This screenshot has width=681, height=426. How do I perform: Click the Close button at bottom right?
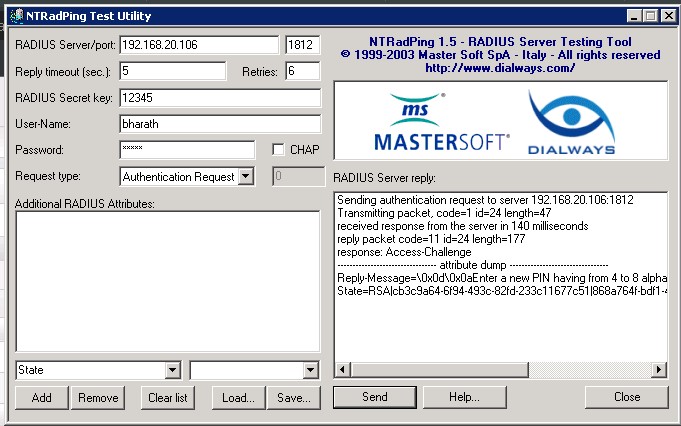(627, 397)
